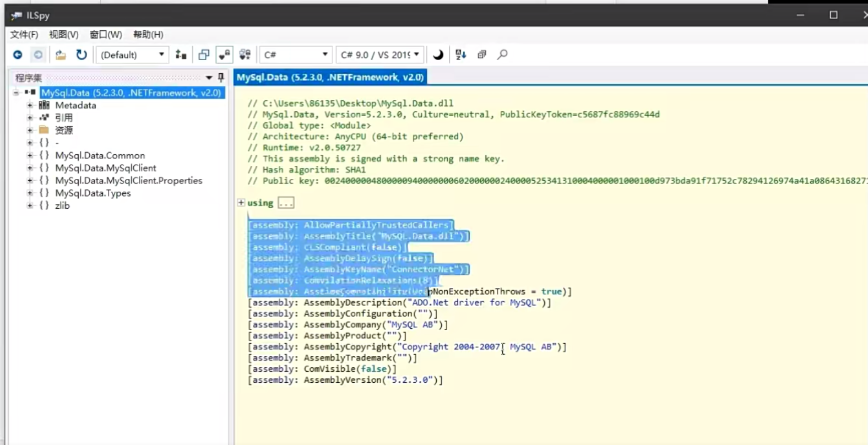
Task: Expand the zlib namespace node
Action: pos(30,205)
